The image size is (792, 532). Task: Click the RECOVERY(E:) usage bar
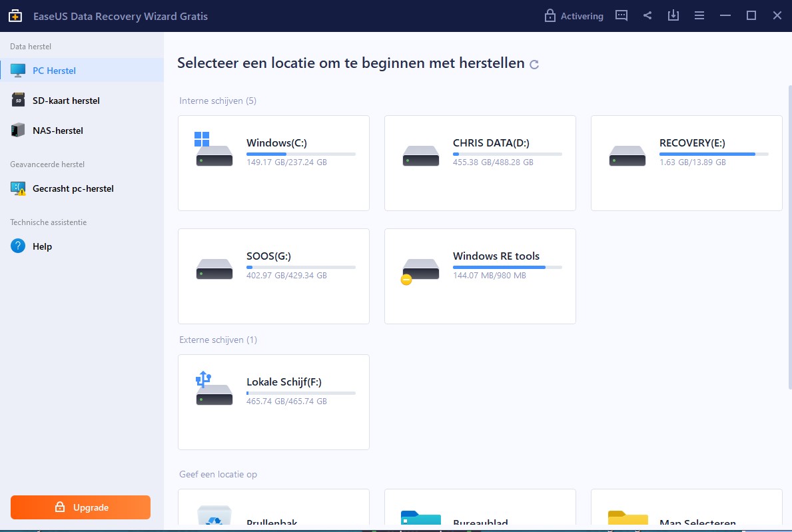pos(713,154)
